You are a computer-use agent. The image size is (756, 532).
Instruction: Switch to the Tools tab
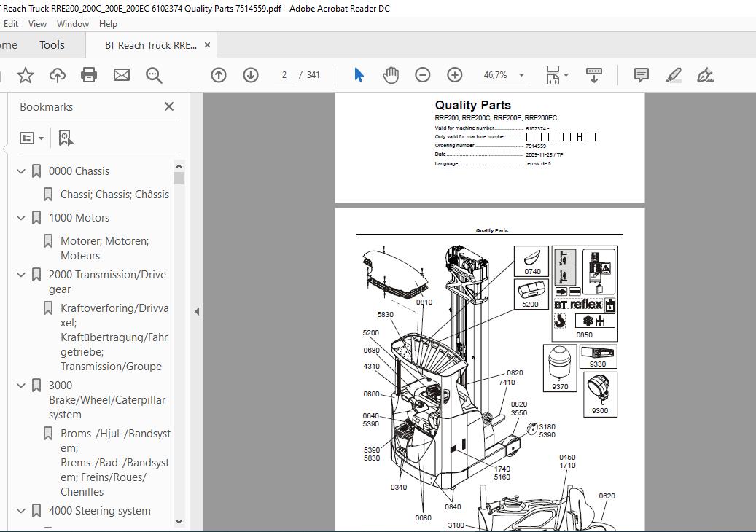point(52,45)
